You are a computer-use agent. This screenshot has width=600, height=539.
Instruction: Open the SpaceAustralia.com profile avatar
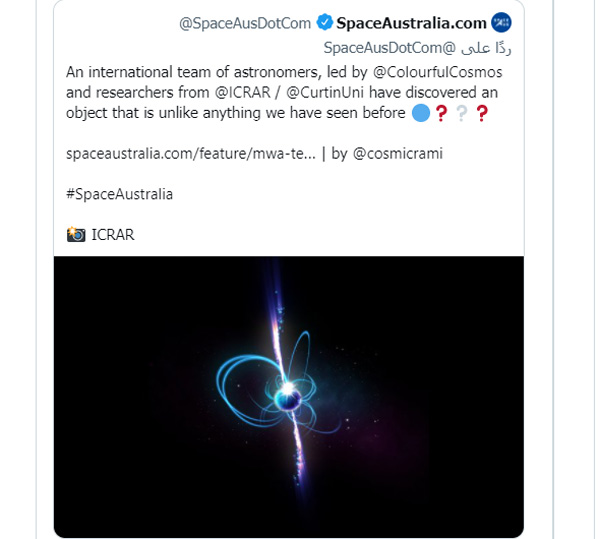pyautogui.click(x=501, y=23)
